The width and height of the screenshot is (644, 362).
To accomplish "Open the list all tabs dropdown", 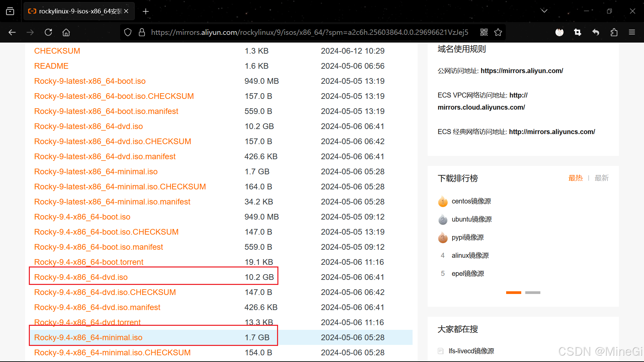I will tap(544, 11).
